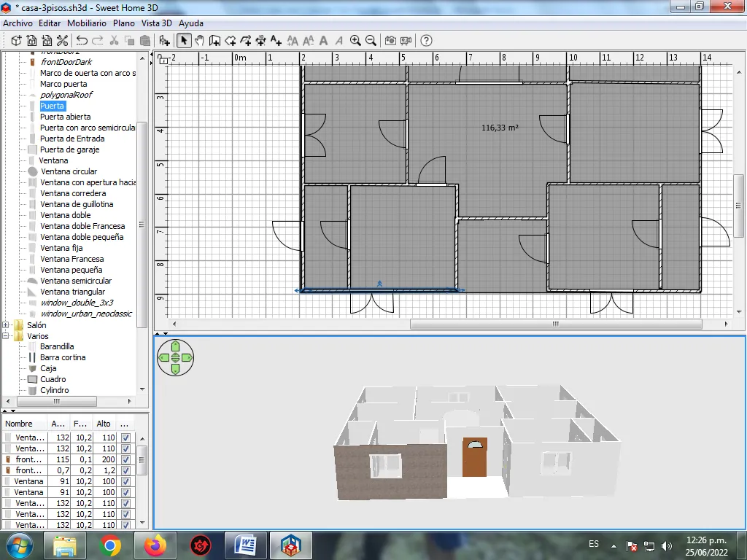Create a 3D video with camcorder icon
This screenshot has width=747, height=560.
pyautogui.click(x=406, y=41)
